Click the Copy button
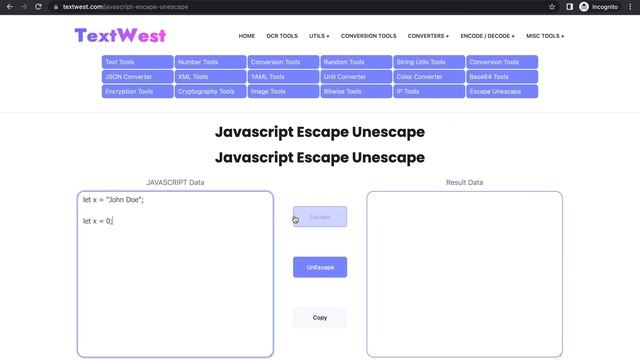The height and width of the screenshot is (360, 640). [320, 318]
